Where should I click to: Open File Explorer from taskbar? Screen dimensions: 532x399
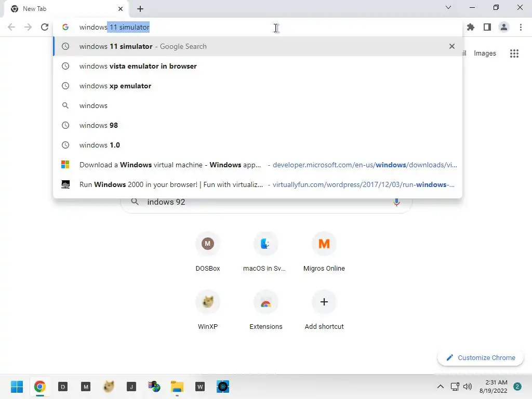177,387
